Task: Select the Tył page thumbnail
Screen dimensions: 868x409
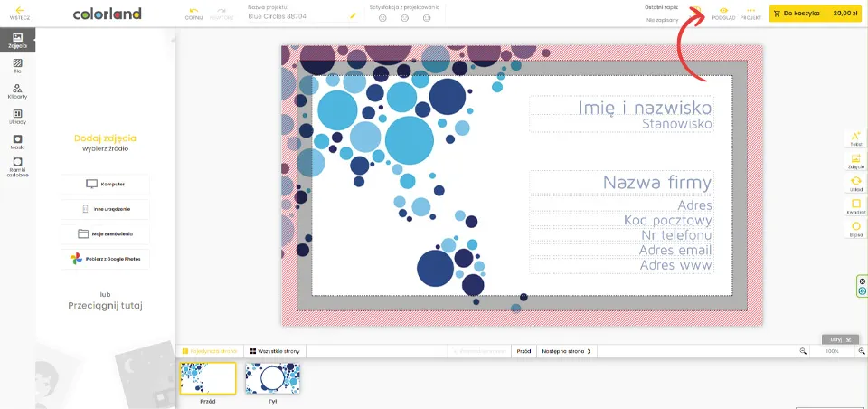Action: 273,378
